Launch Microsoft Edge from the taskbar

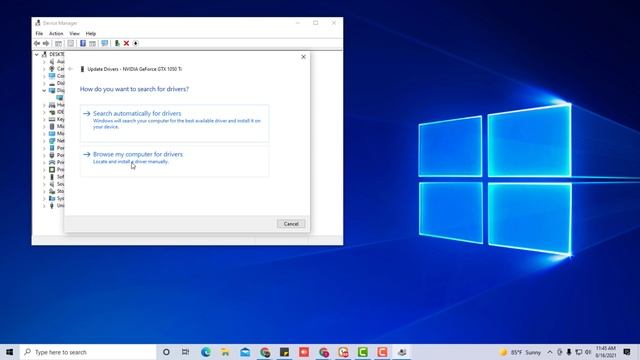[x=206, y=352]
